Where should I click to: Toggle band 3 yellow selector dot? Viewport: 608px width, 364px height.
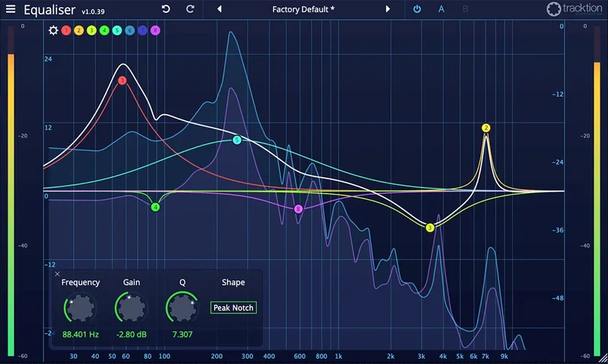(x=91, y=30)
